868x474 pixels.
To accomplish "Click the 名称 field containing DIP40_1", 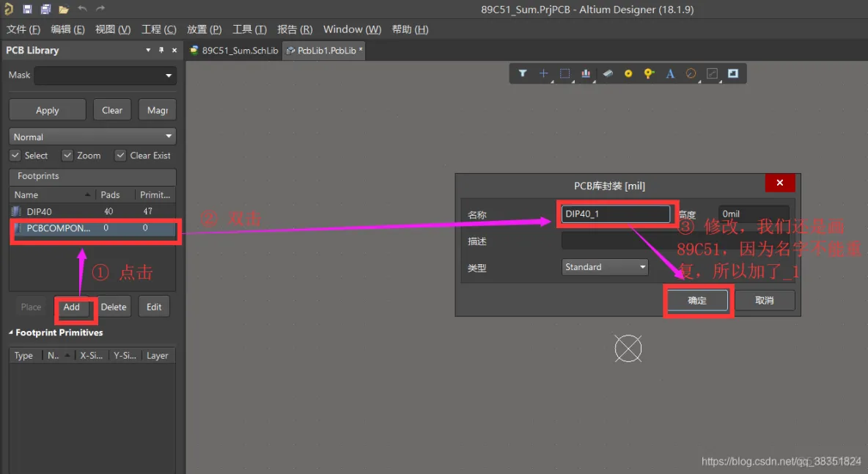I will click(x=616, y=214).
